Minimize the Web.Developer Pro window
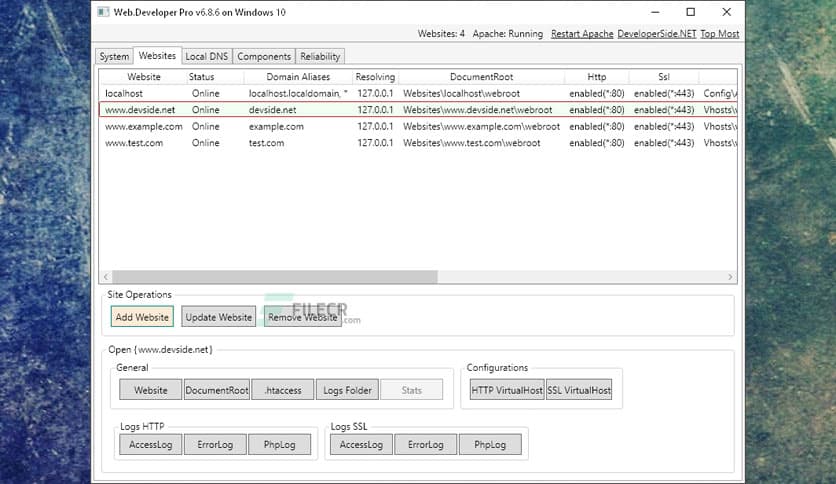 point(655,12)
